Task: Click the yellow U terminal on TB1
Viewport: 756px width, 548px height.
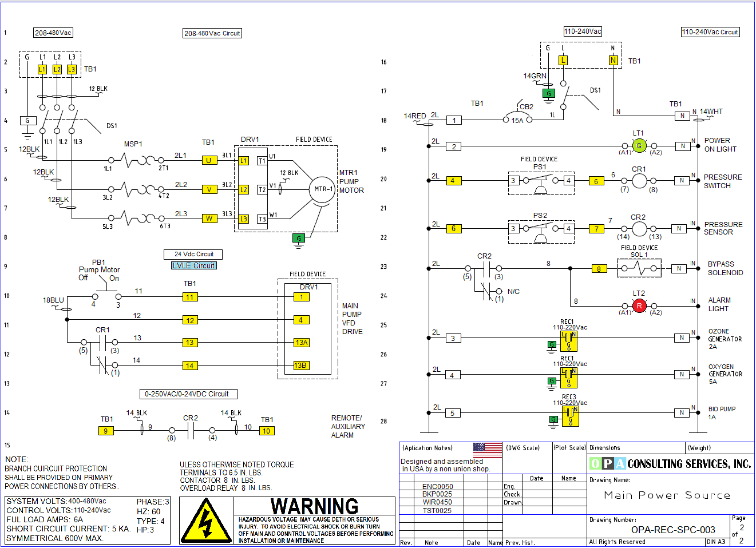Action: 209,160
